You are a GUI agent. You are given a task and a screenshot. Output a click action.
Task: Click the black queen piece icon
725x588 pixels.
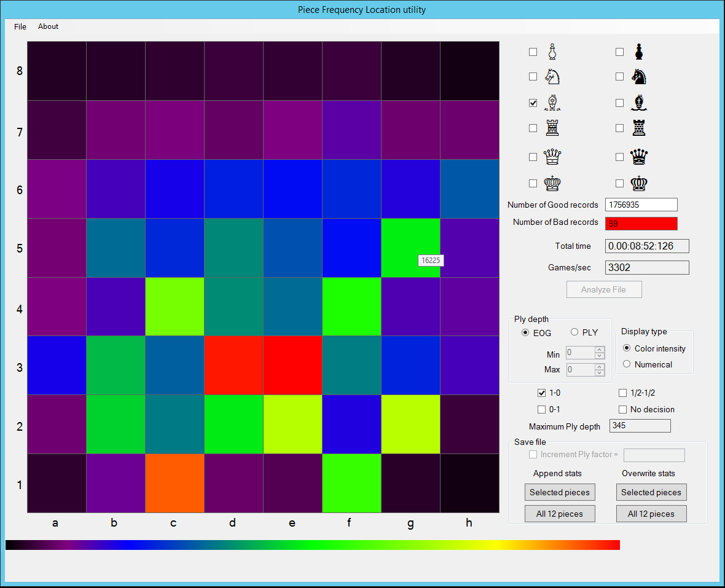638,157
